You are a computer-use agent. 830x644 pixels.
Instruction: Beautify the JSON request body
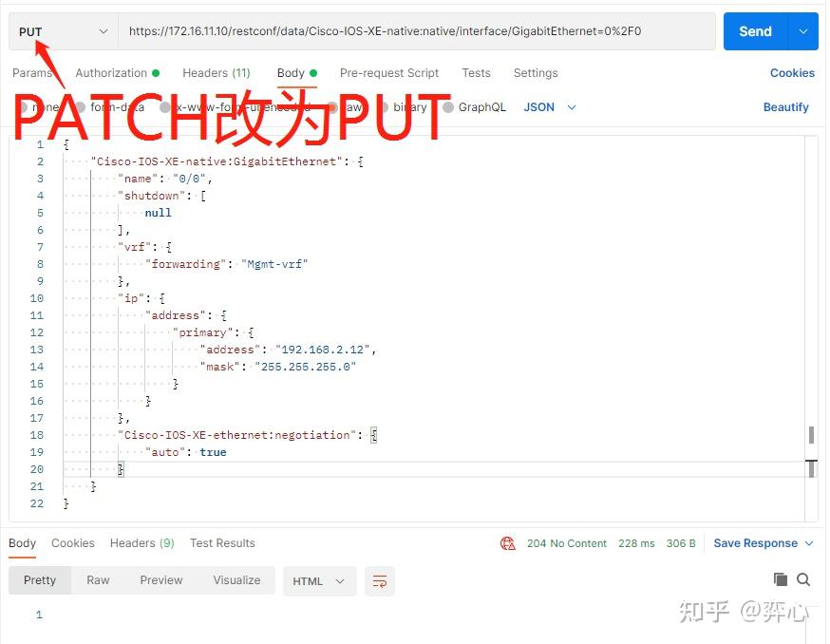[x=785, y=107]
